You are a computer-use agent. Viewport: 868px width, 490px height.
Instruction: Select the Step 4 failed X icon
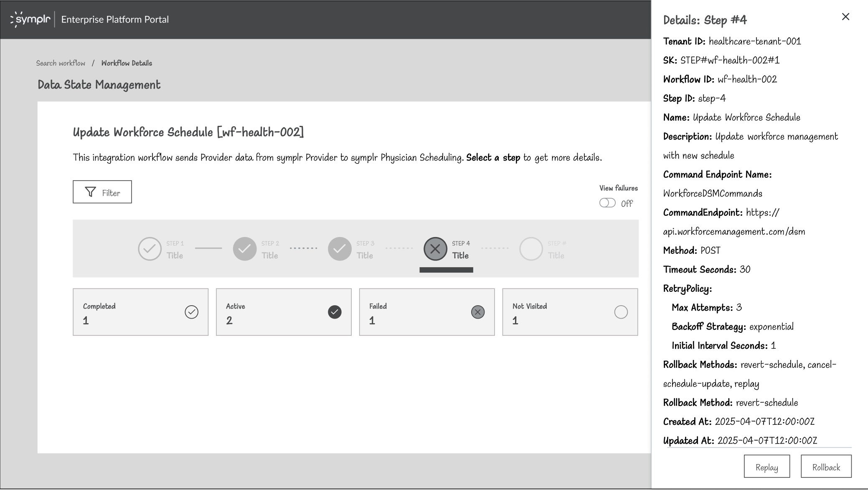tap(435, 249)
